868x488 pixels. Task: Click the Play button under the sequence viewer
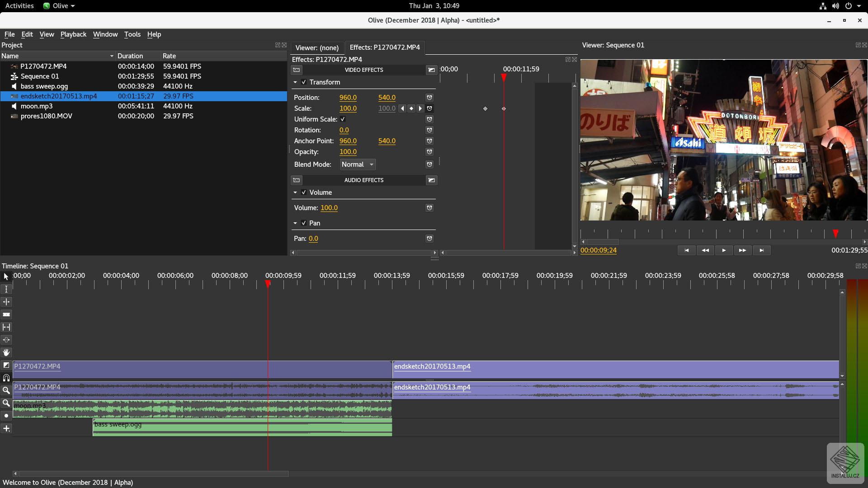click(723, 250)
